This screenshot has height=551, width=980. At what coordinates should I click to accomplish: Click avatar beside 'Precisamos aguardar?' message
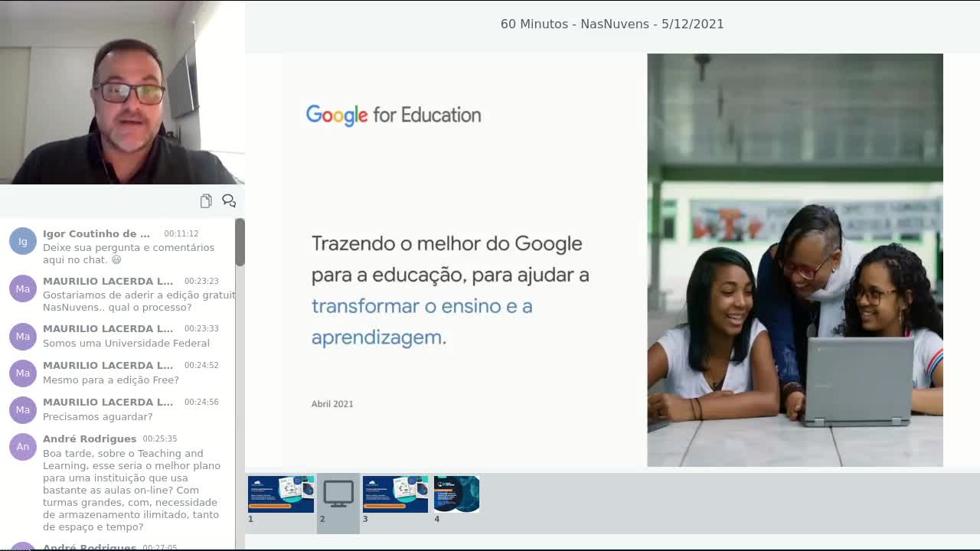pyautogui.click(x=23, y=409)
